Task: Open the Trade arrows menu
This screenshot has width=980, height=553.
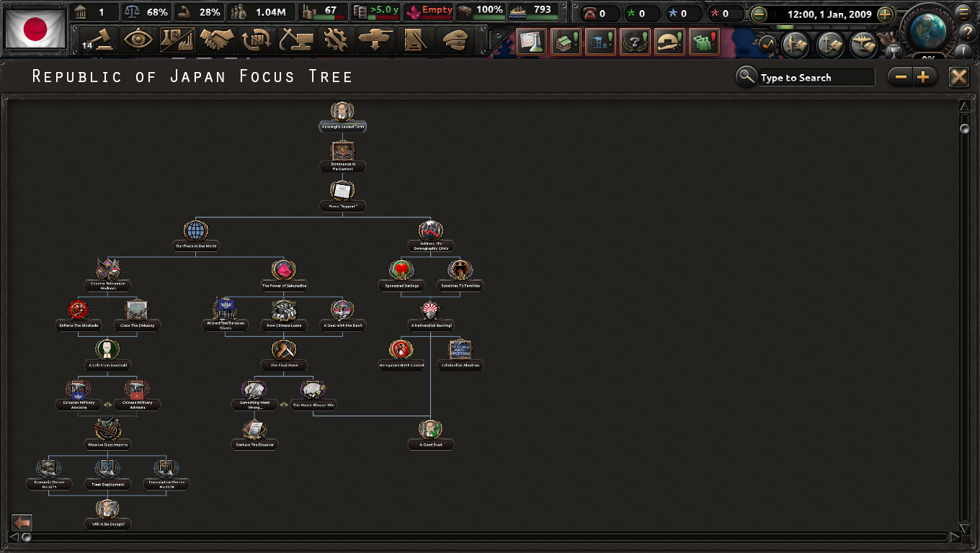Action: tap(256, 40)
